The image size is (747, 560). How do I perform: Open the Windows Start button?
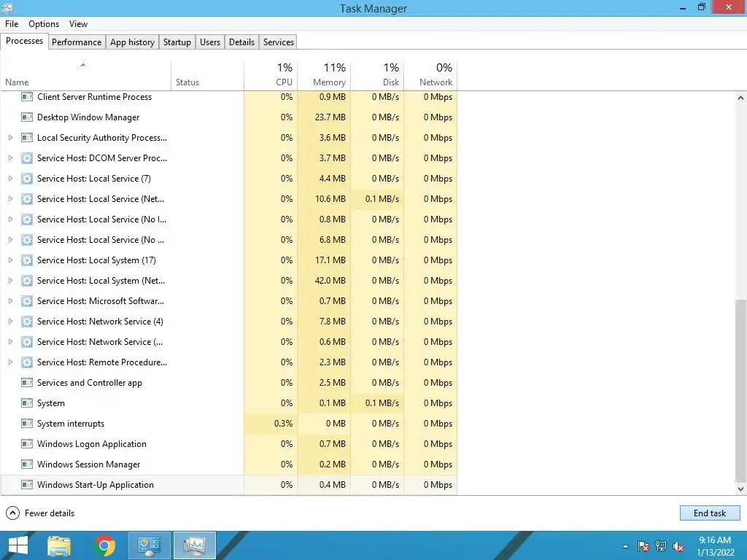click(x=18, y=545)
